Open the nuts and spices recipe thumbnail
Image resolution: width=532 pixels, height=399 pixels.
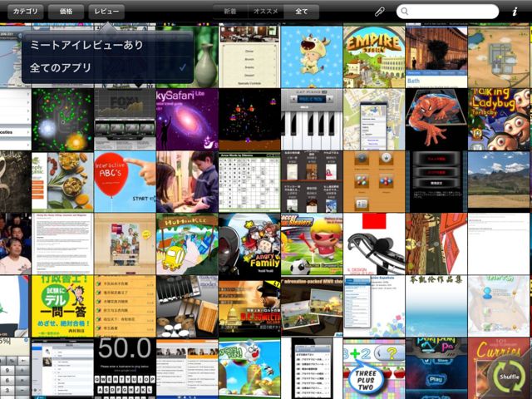(62, 182)
